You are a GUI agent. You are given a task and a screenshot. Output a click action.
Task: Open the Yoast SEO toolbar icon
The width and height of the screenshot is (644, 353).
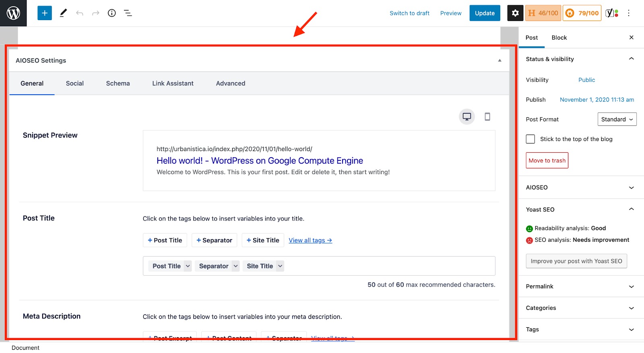pyautogui.click(x=612, y=13)
